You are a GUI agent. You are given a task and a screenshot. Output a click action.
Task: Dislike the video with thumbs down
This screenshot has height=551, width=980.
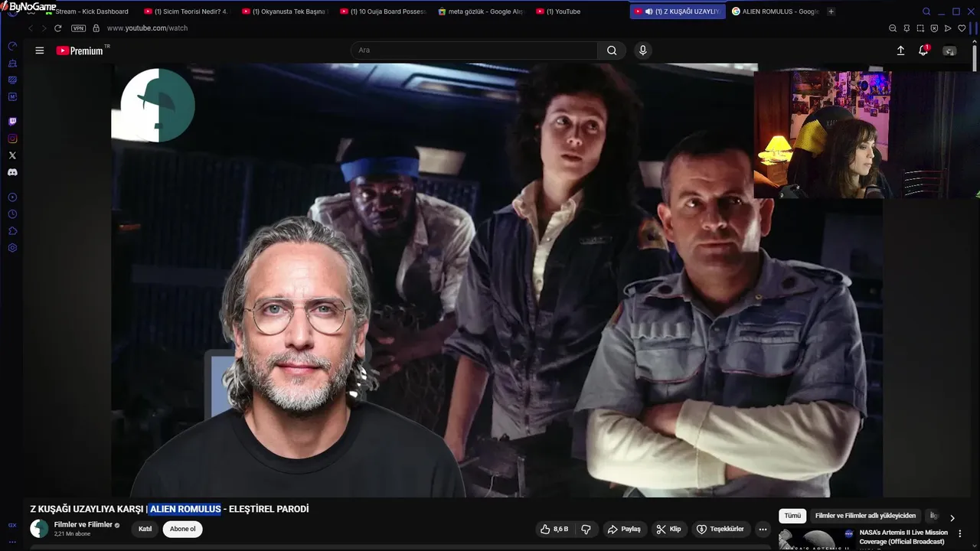[x=586, y=529]
